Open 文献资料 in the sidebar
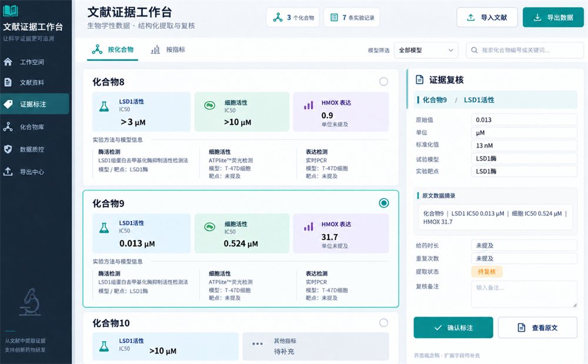 (x=35, y=82)
